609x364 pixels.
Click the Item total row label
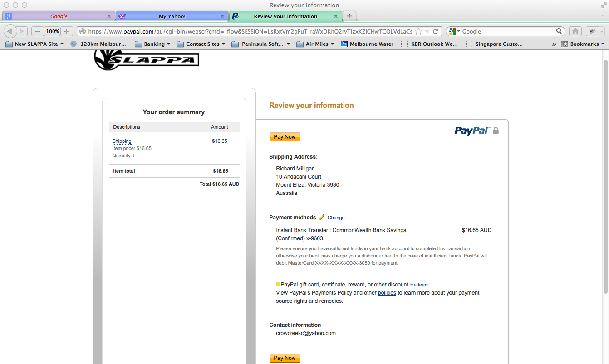point(124,171)
